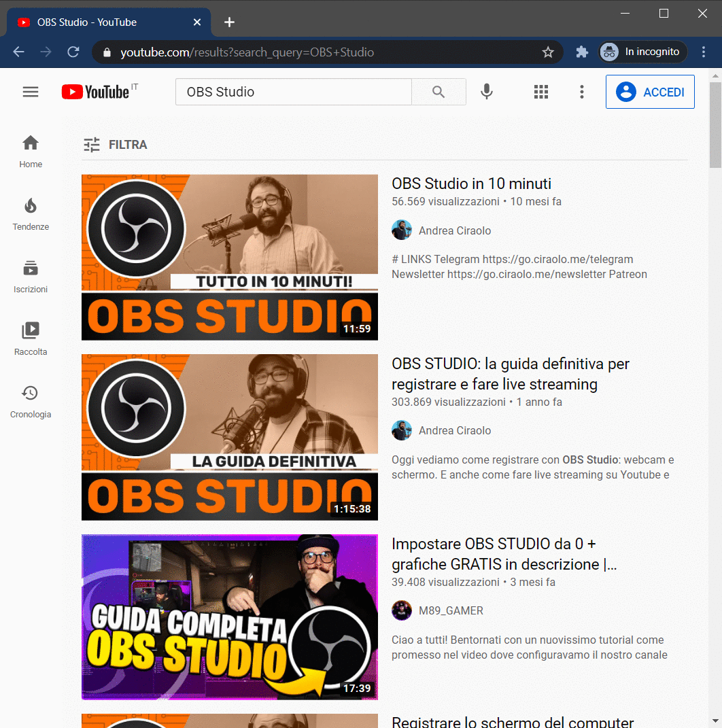Screen dimensions: 722x728
Task: Start voice search with microphone icon
Action: point(487,92)
